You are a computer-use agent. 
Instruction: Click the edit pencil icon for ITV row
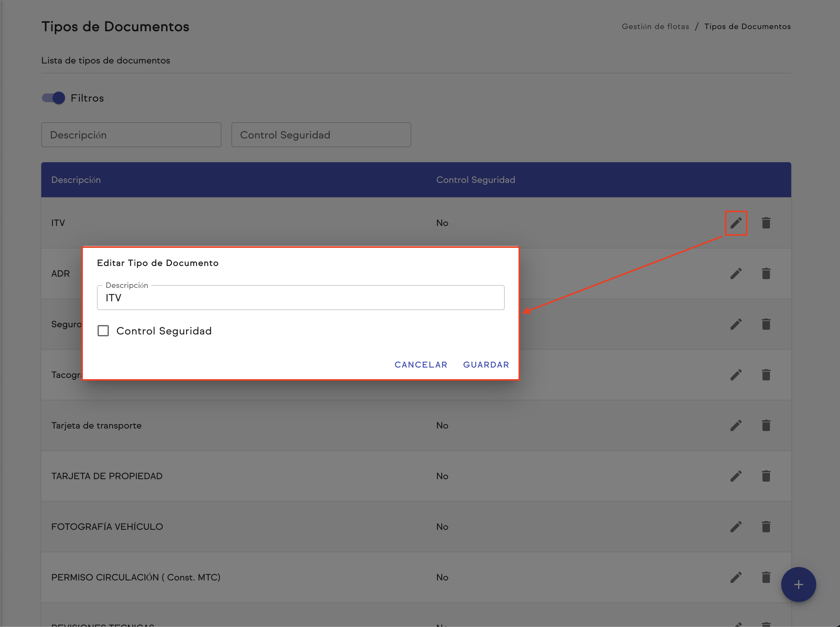click(x=736, y=223)
